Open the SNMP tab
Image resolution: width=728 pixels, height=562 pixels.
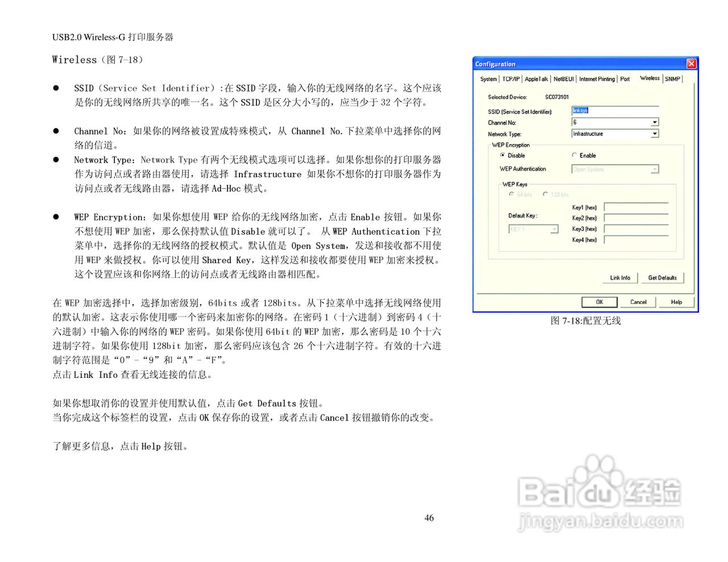click(x=672, y=79)
